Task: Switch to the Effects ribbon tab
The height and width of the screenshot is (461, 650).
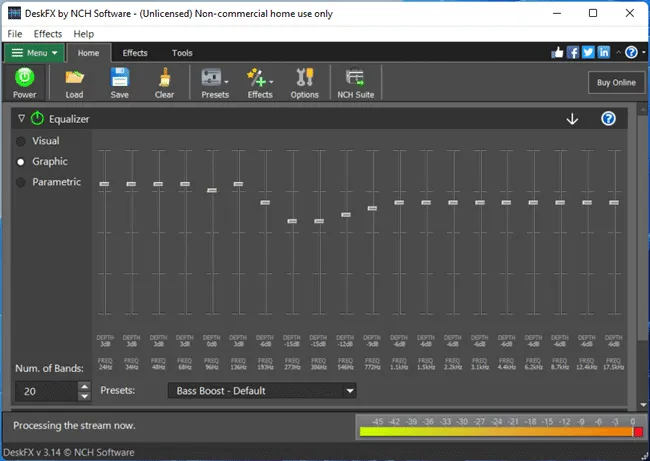Action: (135, 53)
